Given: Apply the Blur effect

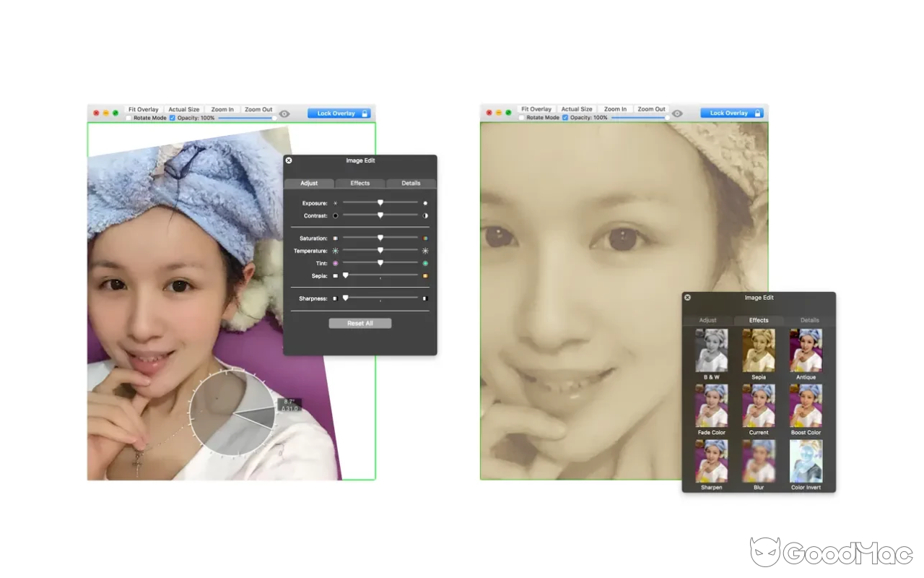Looking at the screenshot, I should [x=759, y=461].
